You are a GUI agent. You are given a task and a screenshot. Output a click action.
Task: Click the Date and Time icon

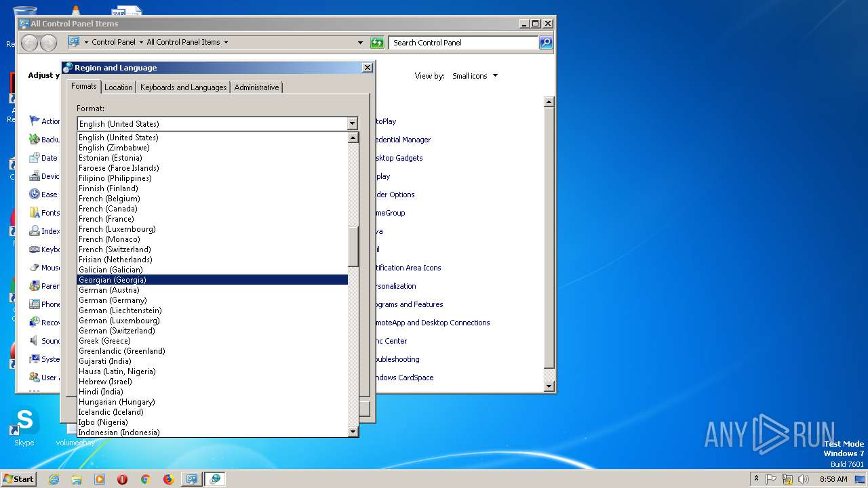click(x=35, y=157)
